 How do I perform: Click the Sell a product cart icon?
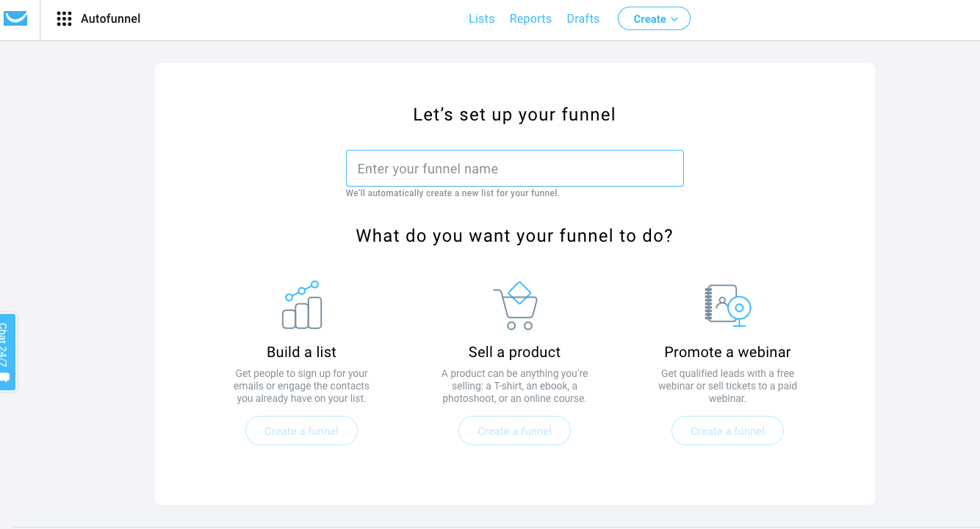click(515, 305)
